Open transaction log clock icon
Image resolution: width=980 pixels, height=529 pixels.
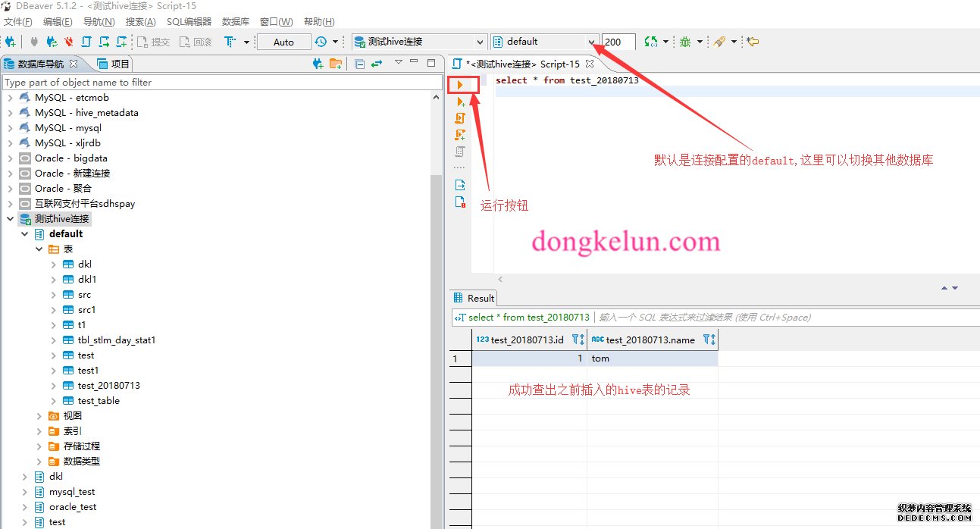321,42
